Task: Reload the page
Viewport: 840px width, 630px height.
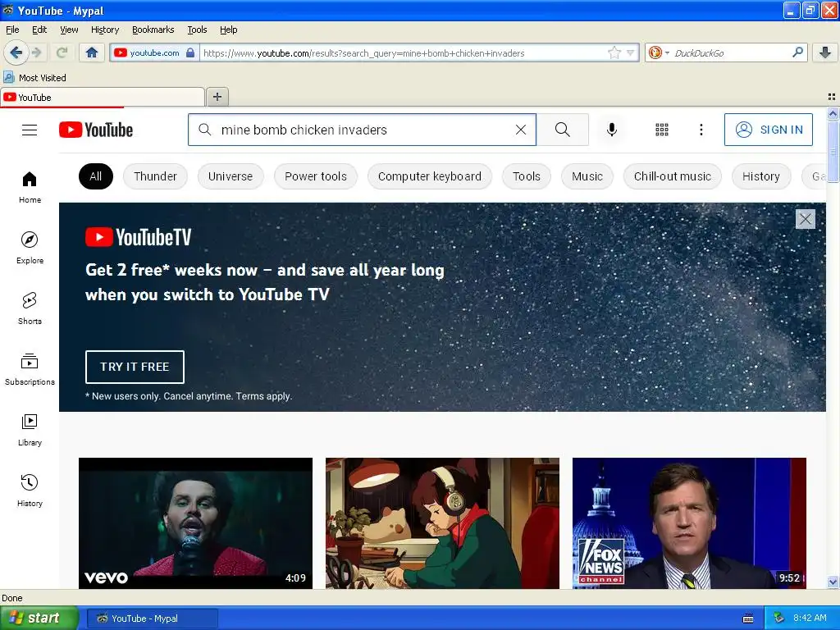Action: (x=62, y=52)
